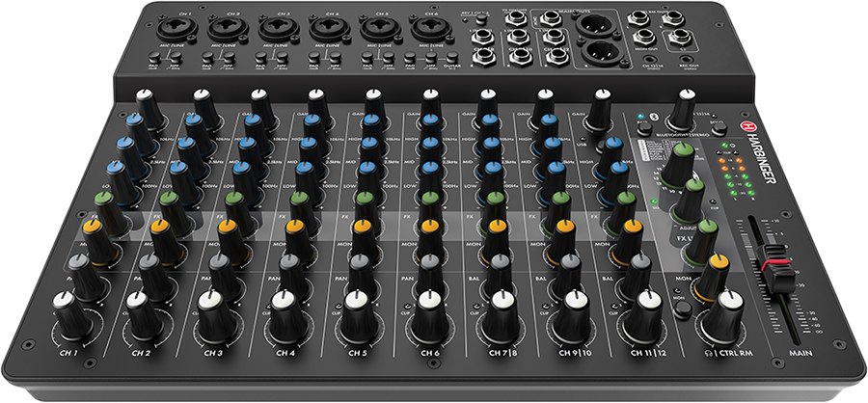The height and width of the screenshot is (403, 868).
Task: Enable the CH 6 Guitar Hi-Z switch
Action: (452, 57)
